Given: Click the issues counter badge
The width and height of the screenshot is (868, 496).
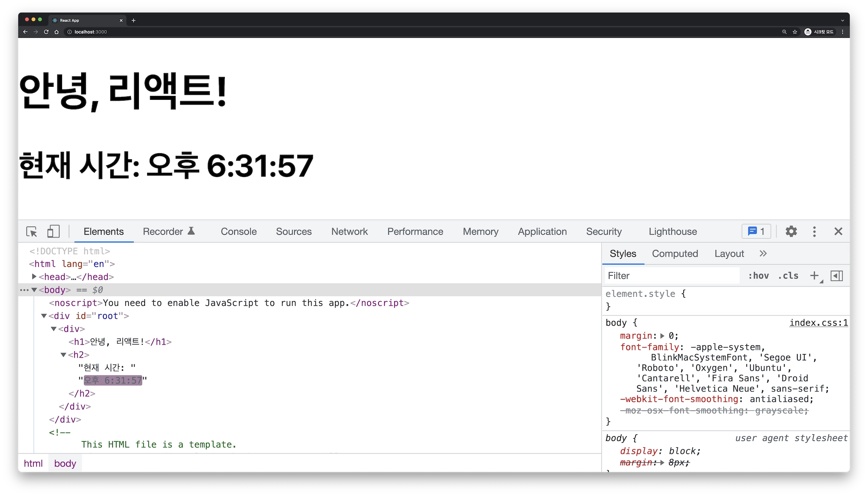Looking at the screenshot, I should tap(756, 231).
